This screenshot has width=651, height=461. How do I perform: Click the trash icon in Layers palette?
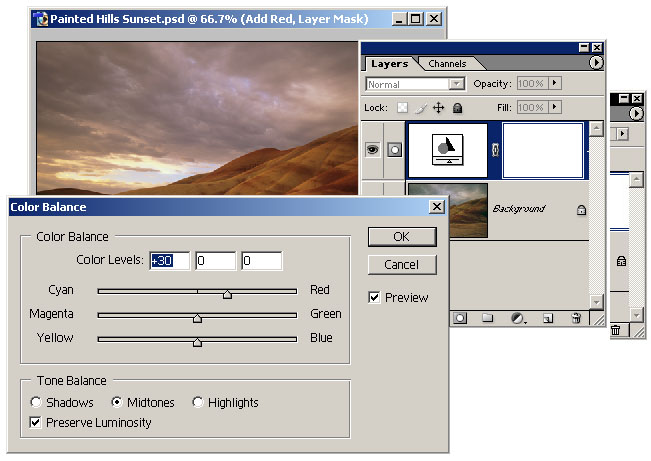click(x=576, y=318)
